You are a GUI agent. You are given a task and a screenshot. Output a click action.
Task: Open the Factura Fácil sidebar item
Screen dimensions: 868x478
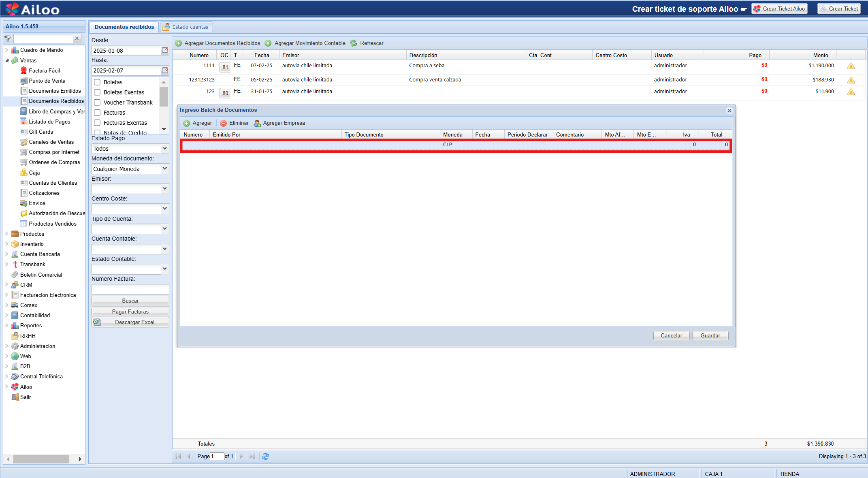point(44,70)
